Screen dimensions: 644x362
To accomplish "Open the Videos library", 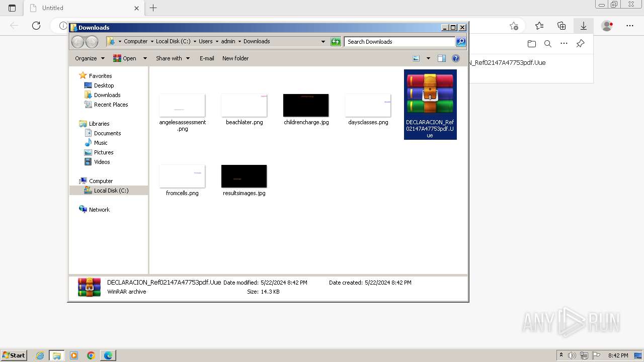I will [102, 162].
